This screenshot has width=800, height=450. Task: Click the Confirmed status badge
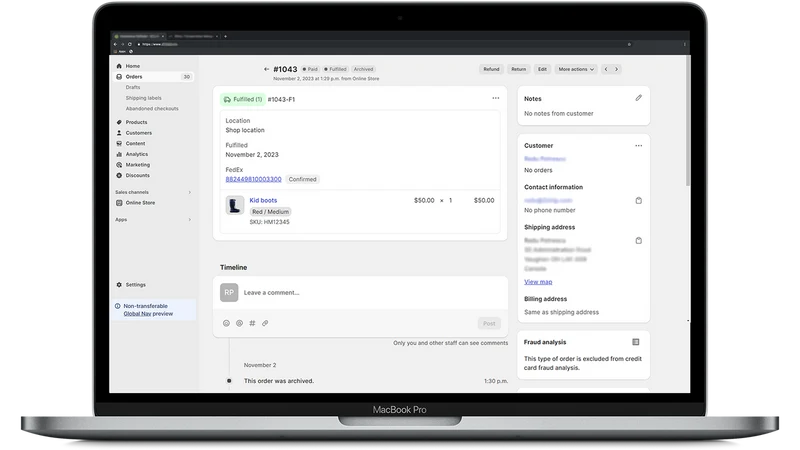coord(303,180)
